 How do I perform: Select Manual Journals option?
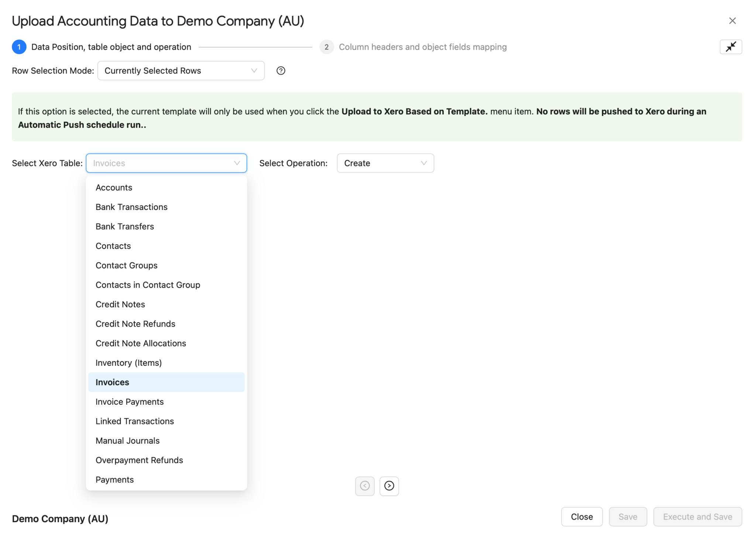coord(166,441)
